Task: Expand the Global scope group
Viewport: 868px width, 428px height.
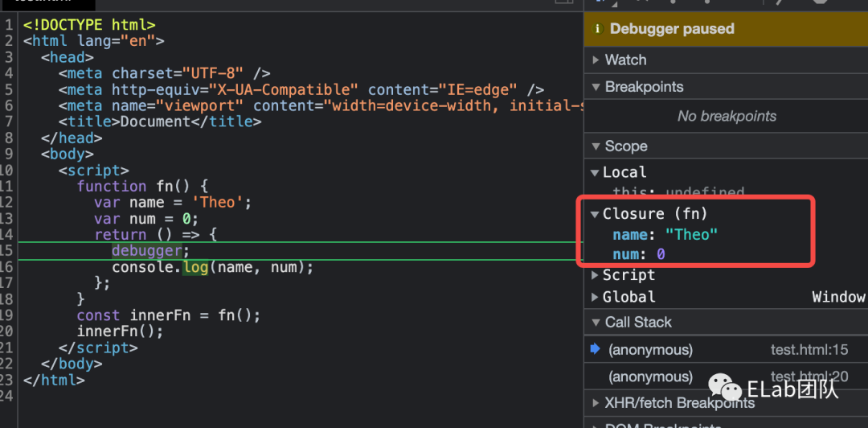Action: click(595, 297)
